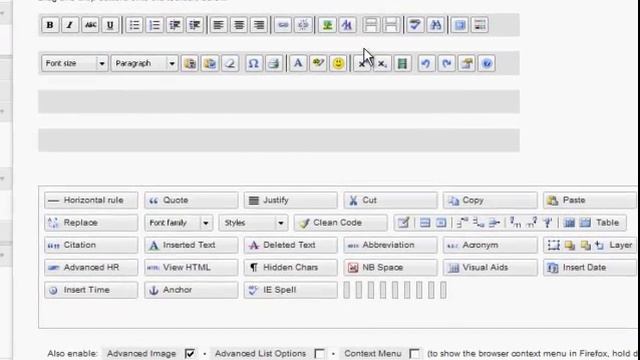Viewport: 640px width, 360px height.
Task: Open the Font size dropdown
Action: click(75, 63)
